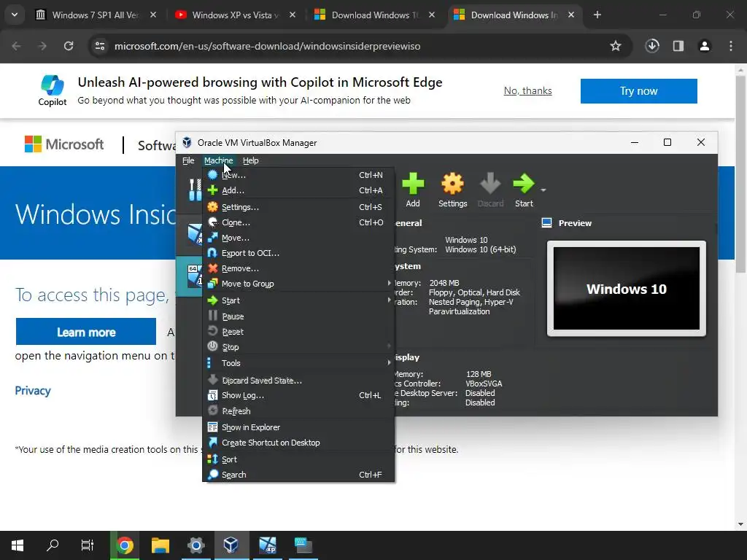
Task: Click the XP virtual machine taskbar icon
Action: [x=267, y=545]
